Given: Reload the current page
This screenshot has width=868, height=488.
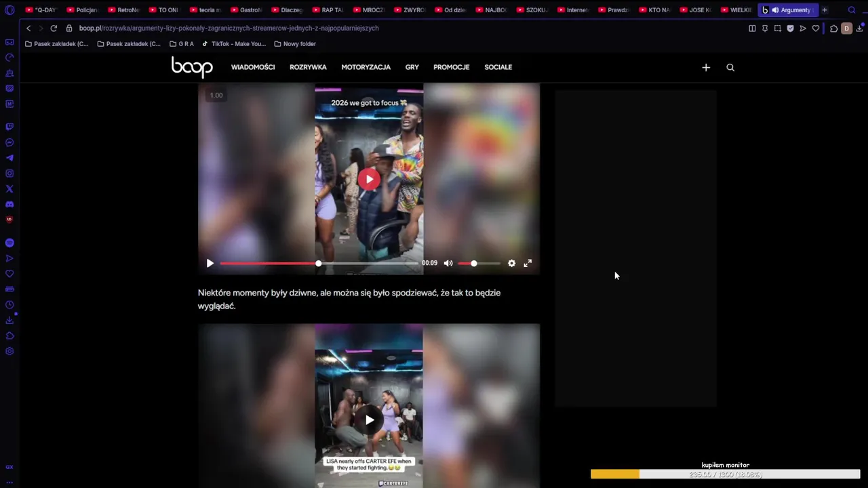Looking at the screenshot, I should [x=54, y=28].
